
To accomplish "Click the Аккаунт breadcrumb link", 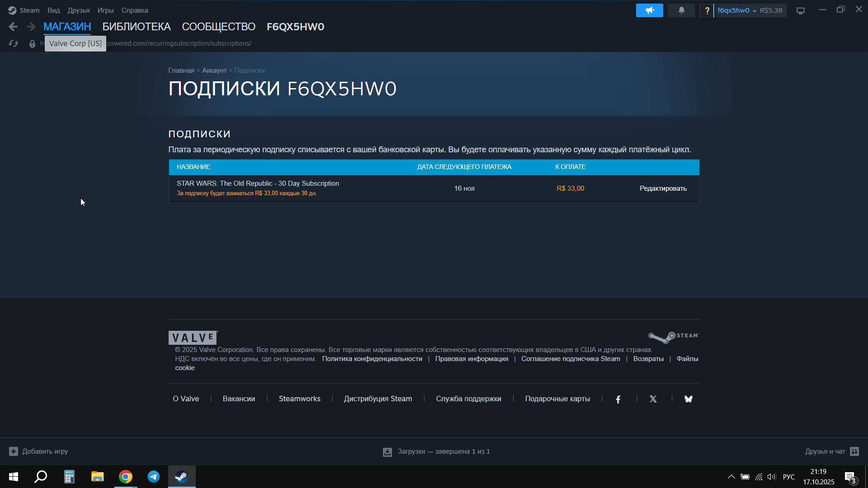I will pyautogui.click(x=214, y=70).
